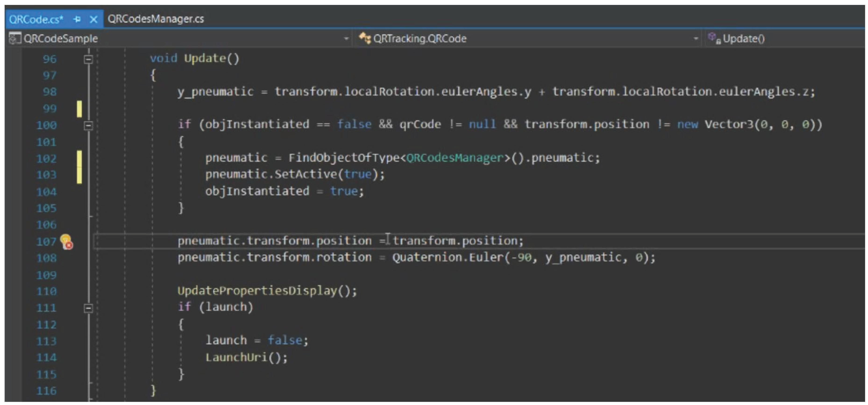Collapse the objInstantiated if block
This screenshot has width=868, height=405.
click(x=88, y=125)
